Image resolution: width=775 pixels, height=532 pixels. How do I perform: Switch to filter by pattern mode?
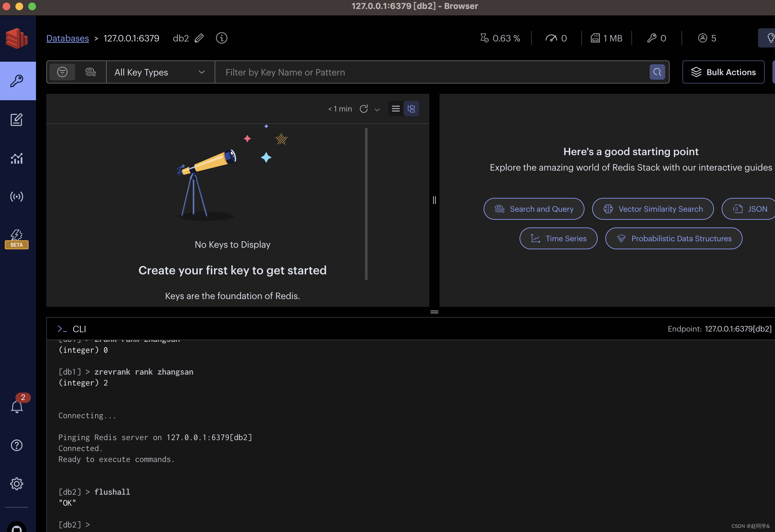pyautogui.click(x=62, y=72)
